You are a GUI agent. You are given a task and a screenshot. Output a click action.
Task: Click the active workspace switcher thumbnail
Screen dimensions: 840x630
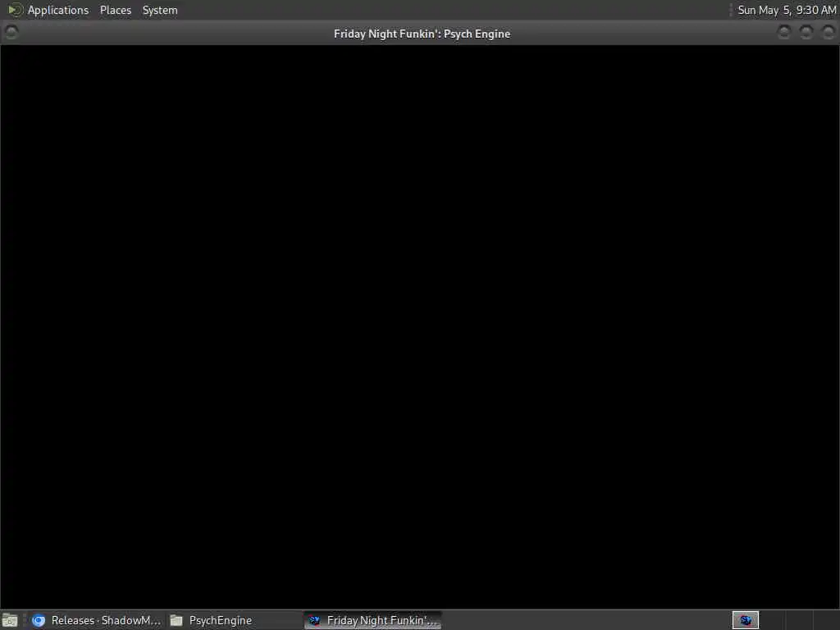pyautogui.click(x=745, y=620)
